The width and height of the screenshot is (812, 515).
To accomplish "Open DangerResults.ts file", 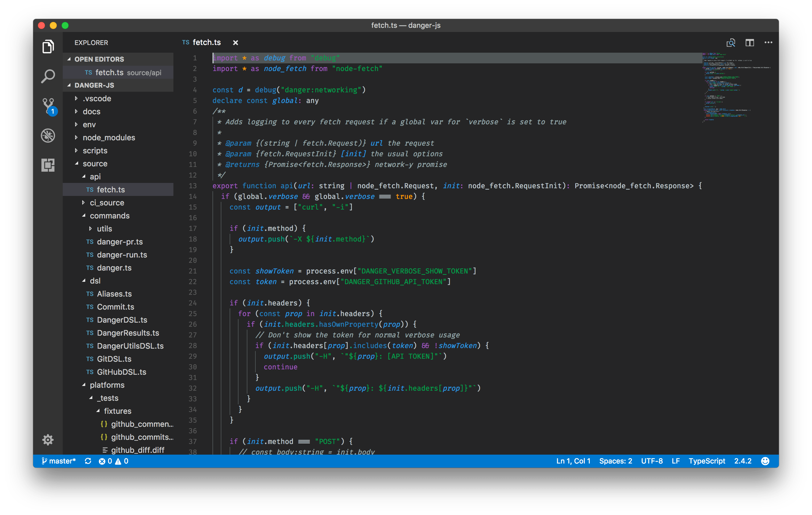I will click(118, 333).
